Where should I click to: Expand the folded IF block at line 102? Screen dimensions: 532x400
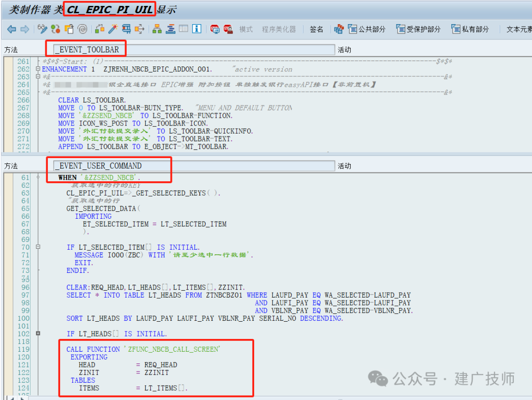coord(38,333)
